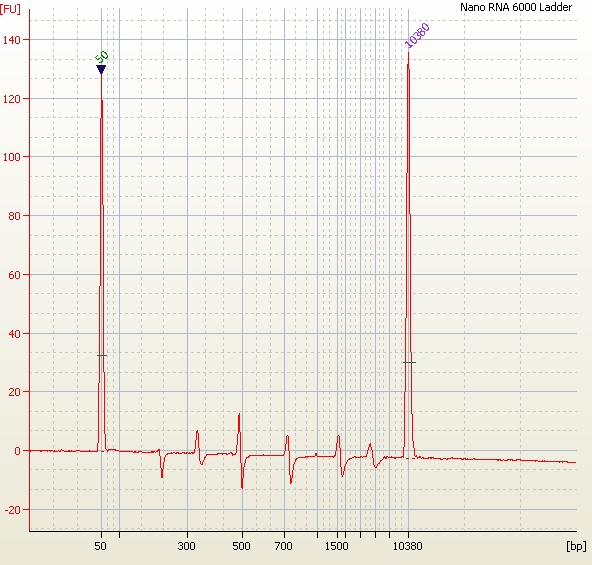Click the bp axis unit label
The image size is (592, 565).
tap(576, 546)
